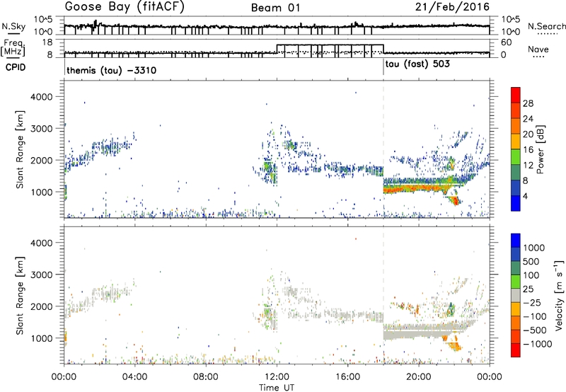
Task: Click the '08:00' time axis label
Action: [206, 377]
